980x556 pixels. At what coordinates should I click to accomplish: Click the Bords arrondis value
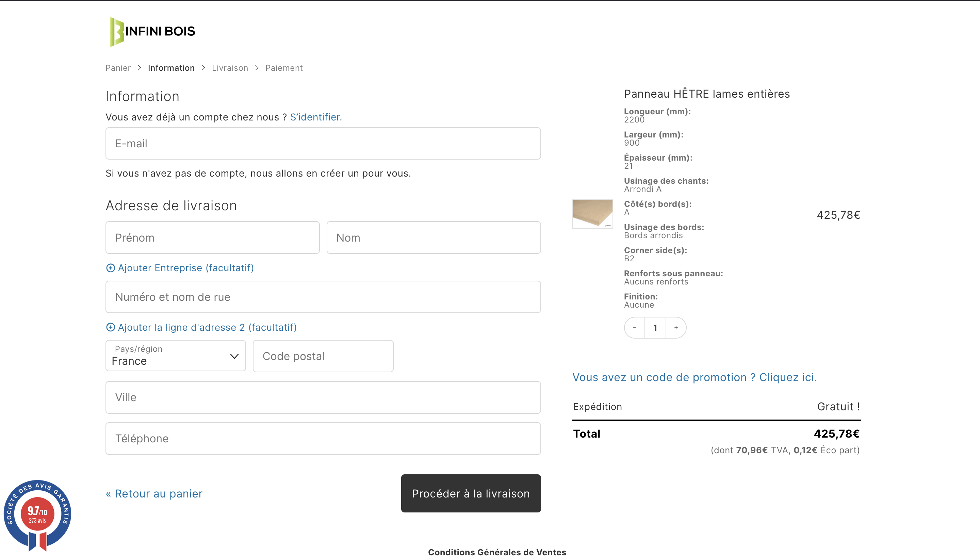point(653,235)
